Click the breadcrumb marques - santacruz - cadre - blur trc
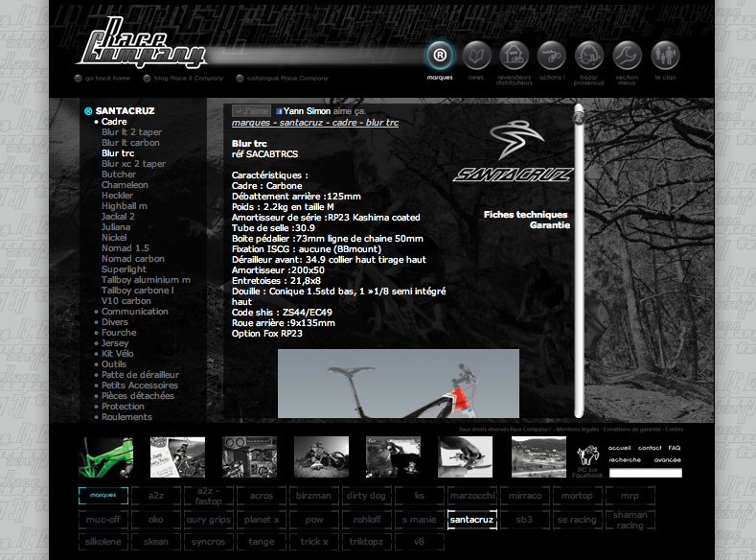This screenshot has height=560, width=756. point(315,123)
